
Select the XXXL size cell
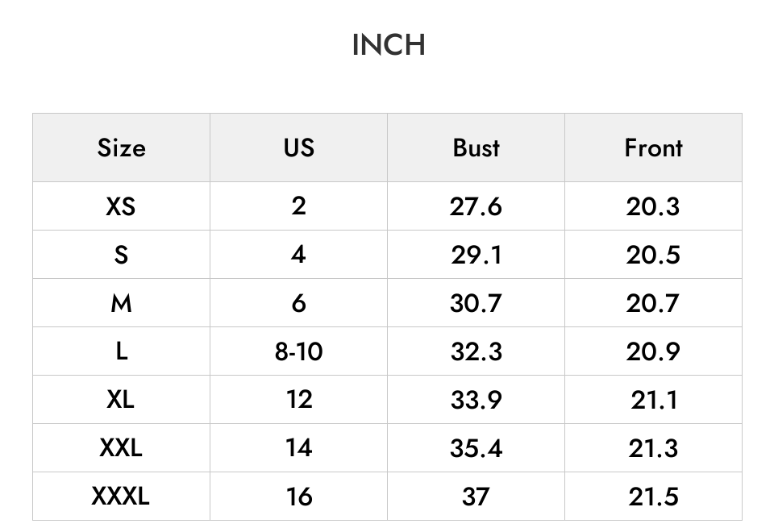pos(122,497)
